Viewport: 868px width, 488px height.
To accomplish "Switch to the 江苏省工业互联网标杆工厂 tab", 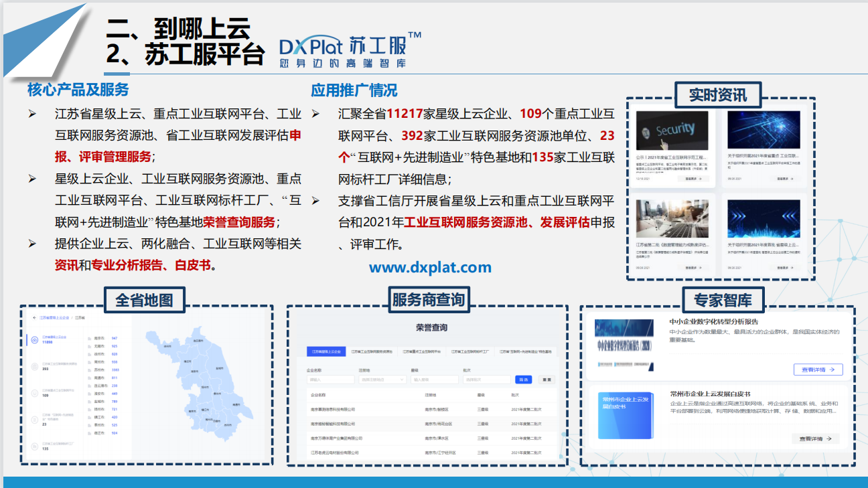I will coord(469,351).
